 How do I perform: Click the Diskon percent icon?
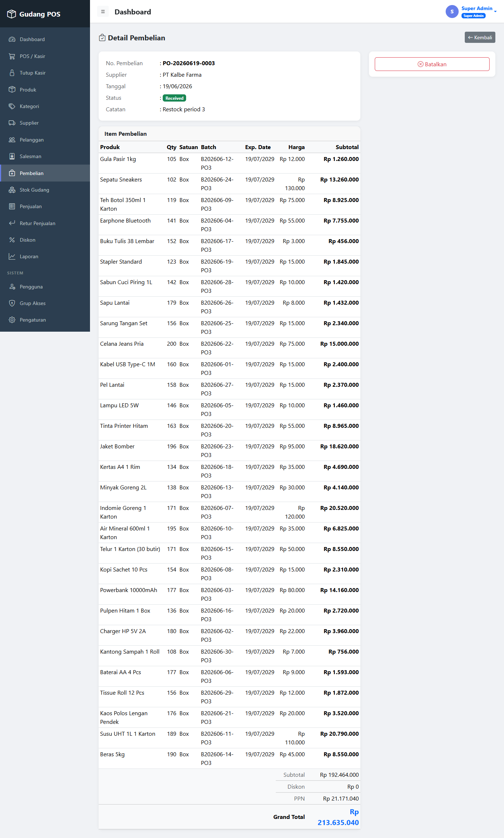12,240
